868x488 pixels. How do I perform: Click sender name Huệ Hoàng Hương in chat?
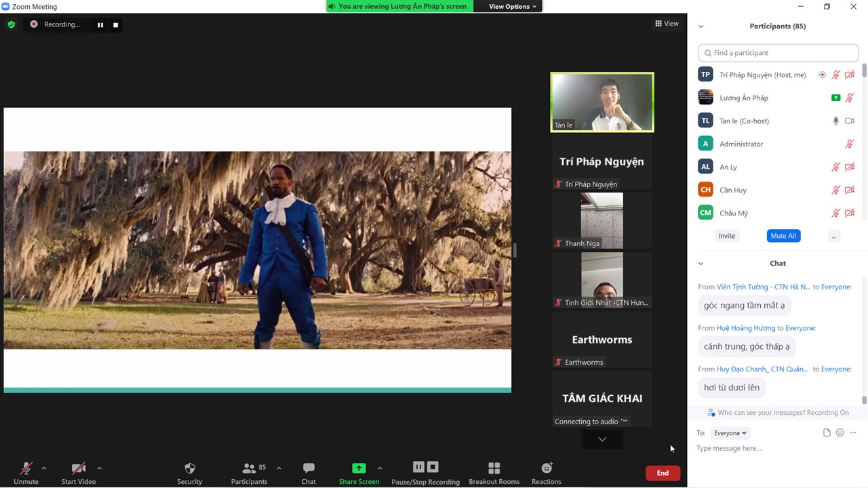746,328
